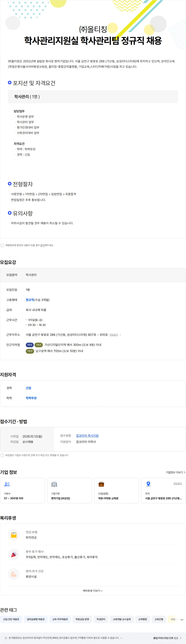186x644 pixels.
Task: Expand the copyright notice chevron at bottom
Action: pos(121,638)
